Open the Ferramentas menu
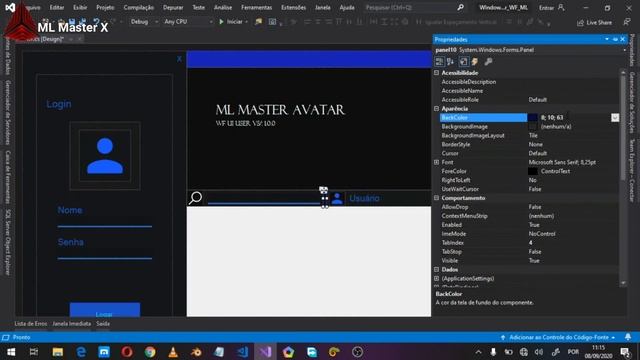Screen dimensions: 640x360 coord(256,7)
